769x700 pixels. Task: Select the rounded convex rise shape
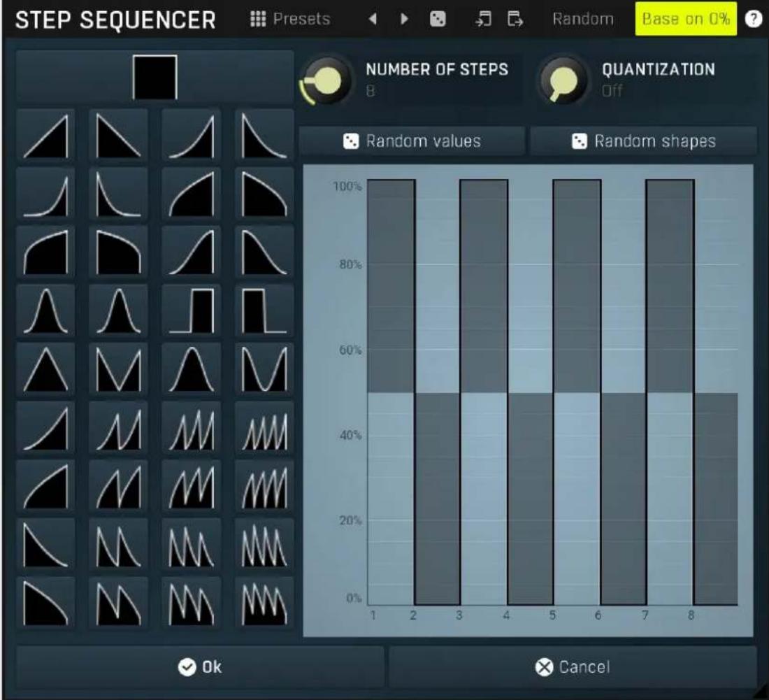(x=192, y=194)
